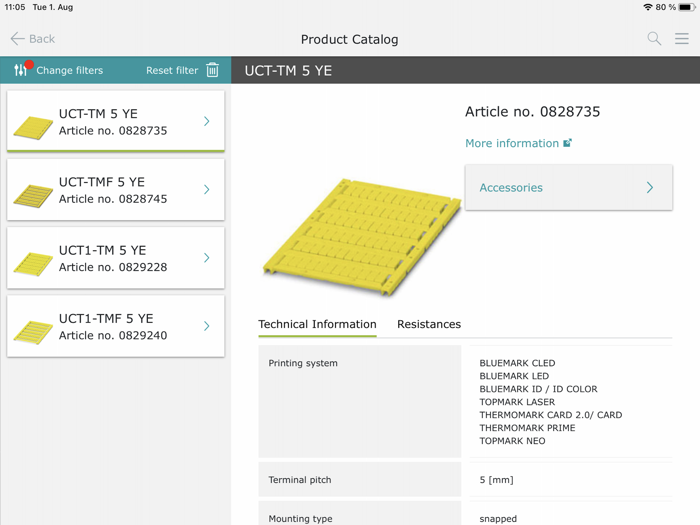Screen dimensions: 700x525
Task: Click the Back label
Action: coord(42,39)
